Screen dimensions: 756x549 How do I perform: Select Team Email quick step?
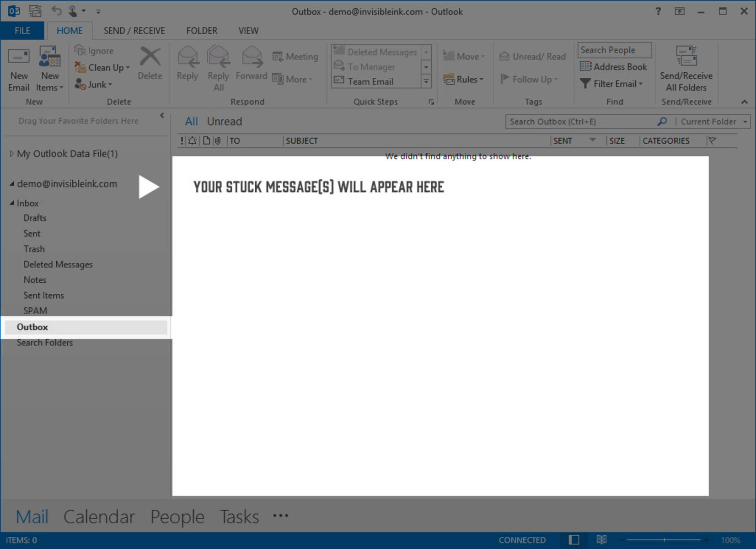[376, 81]
